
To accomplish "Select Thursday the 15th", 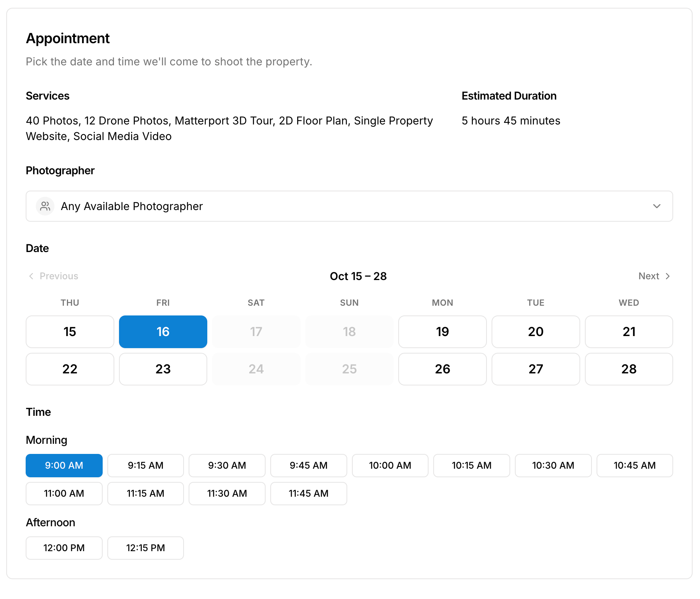I will click(70, 332).
